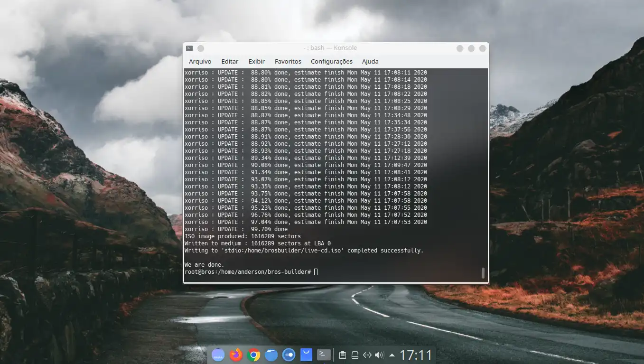The image size is (644, 364).
Task: Click the '94.12% done' line
Action: click(x=306, y=201)
